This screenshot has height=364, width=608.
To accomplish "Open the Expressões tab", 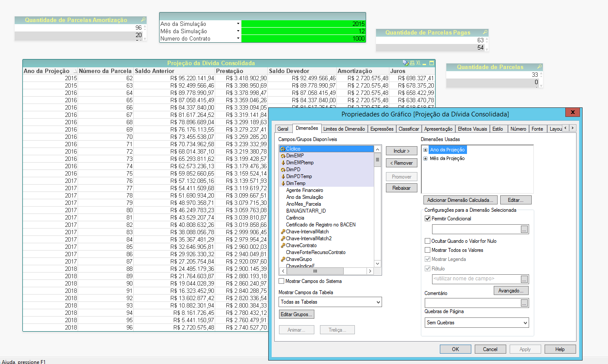I will [382, 129].
